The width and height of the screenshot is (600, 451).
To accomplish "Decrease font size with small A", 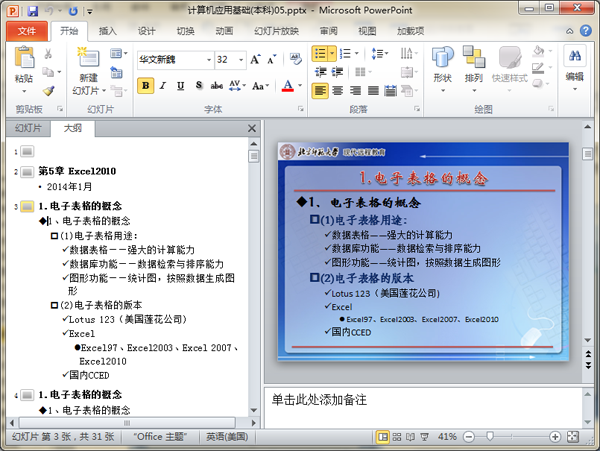I will [x=272, y=60].
